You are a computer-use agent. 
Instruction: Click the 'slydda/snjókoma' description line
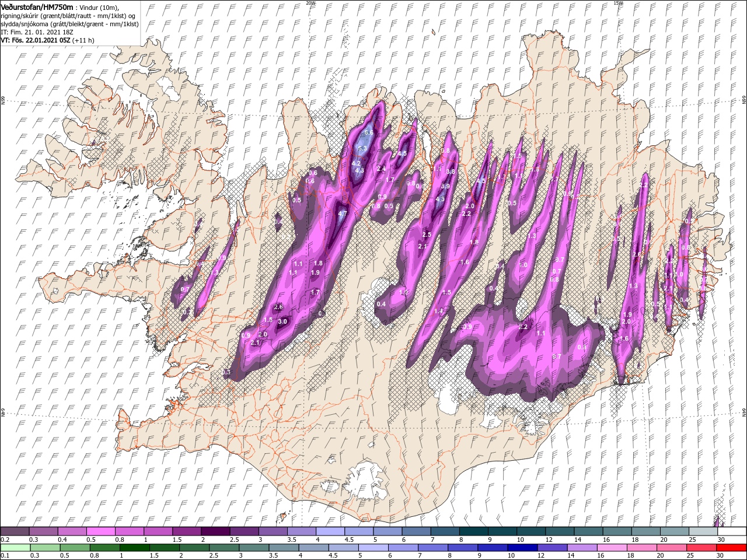68,24
